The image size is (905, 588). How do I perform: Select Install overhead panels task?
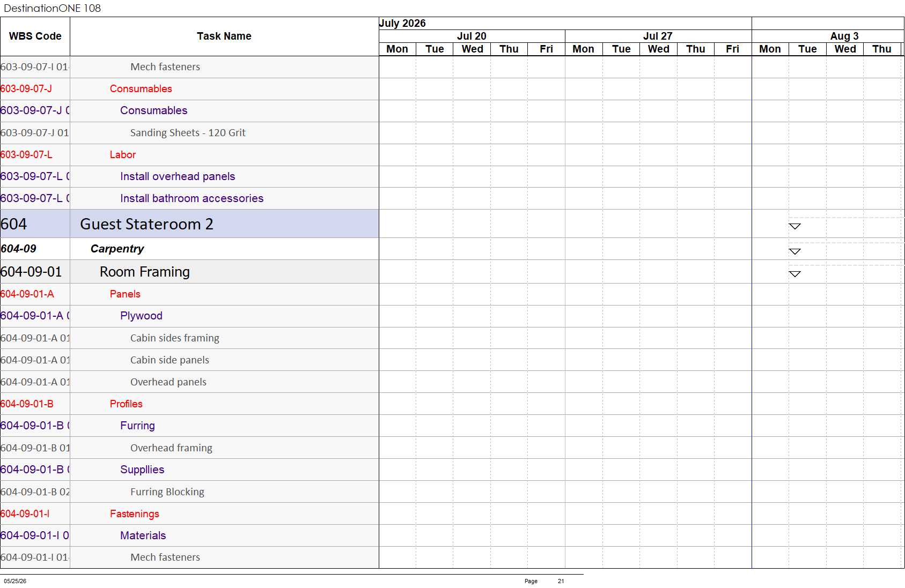pyautogui.click(x=224, y=176)
